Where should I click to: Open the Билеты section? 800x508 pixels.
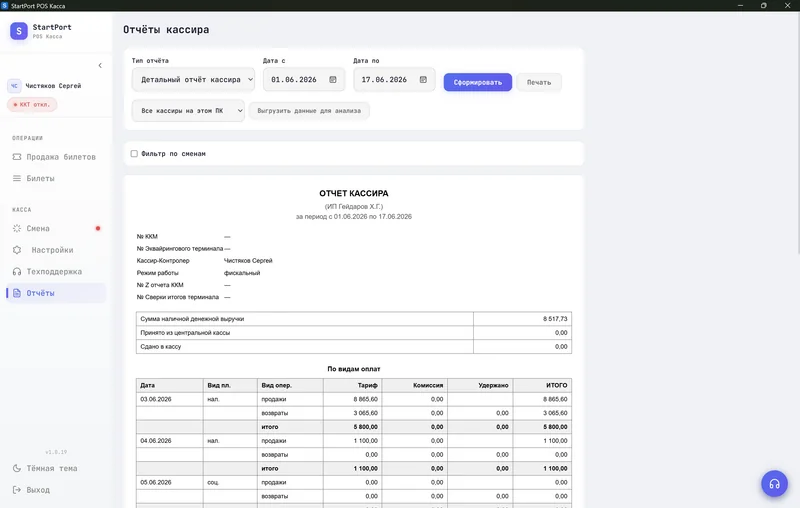pyautogui.click(x=56, y=179)
